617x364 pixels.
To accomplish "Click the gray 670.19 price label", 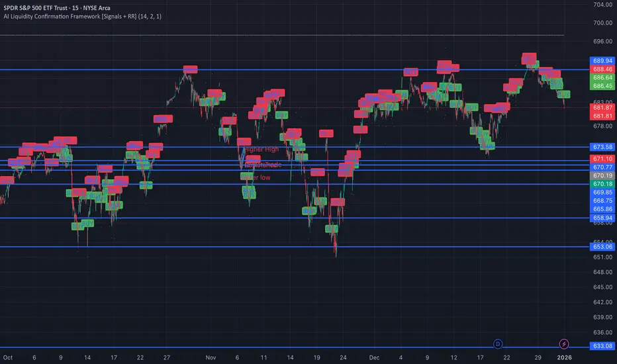I will (x=602, y=175).
